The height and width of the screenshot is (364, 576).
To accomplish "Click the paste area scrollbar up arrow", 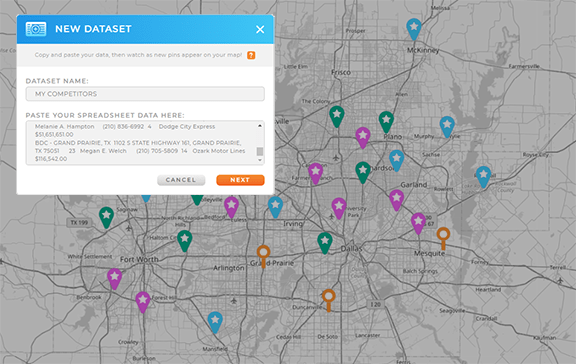I will click(260, 126).
